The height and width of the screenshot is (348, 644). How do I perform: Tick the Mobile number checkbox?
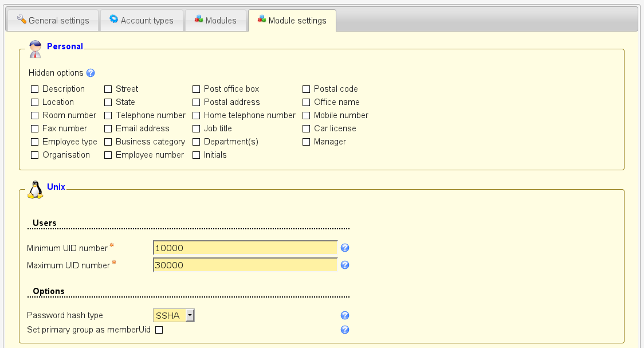(307, 115)
